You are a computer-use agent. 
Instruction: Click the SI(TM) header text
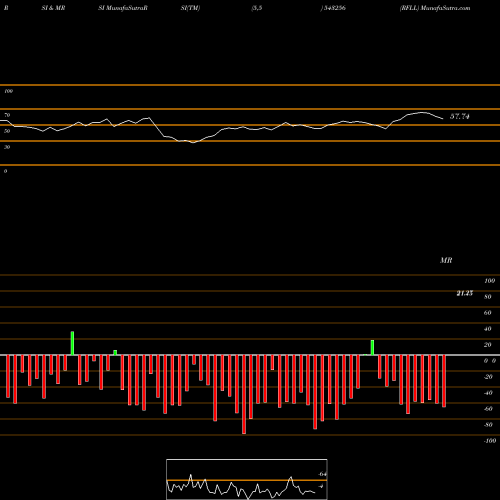(190, 8)
